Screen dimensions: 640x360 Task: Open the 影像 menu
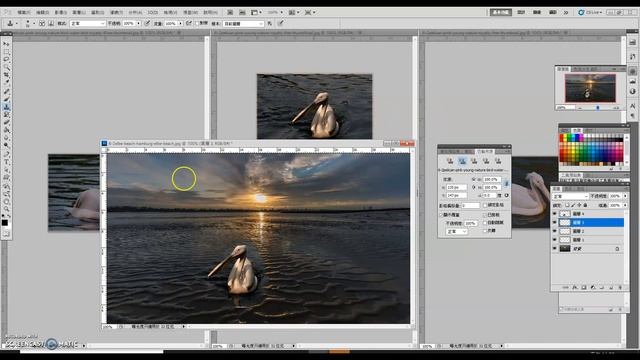click(60, 12)
